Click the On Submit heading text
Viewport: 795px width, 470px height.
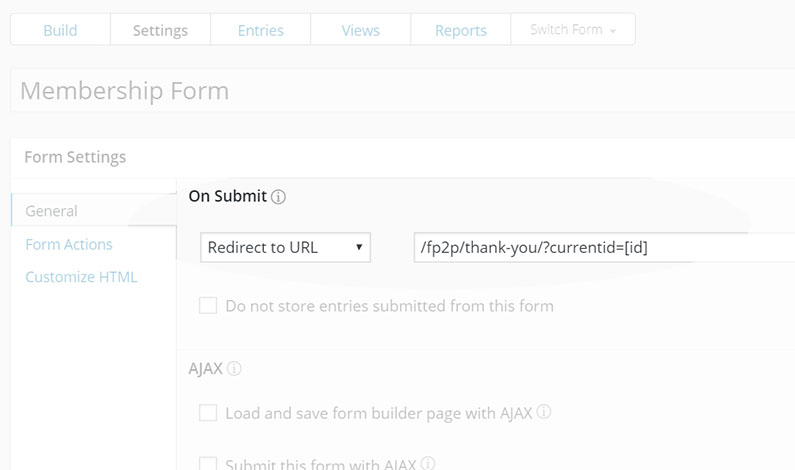pos(228,196)
